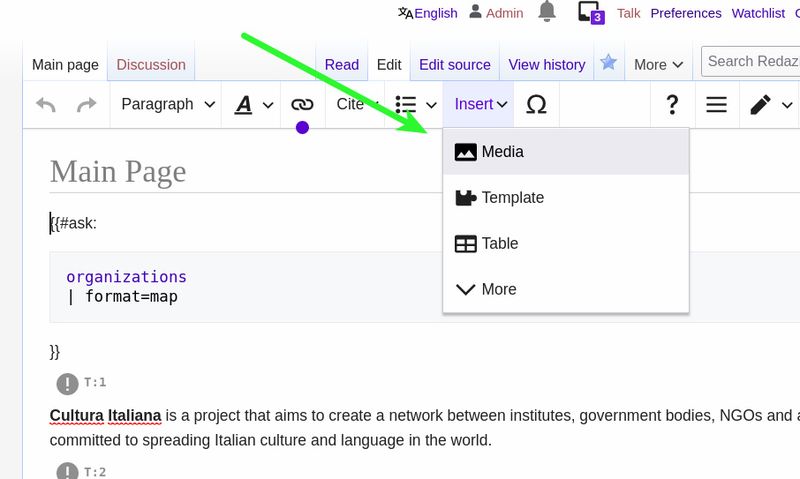This screenshot has height=479, width=800.
Task: Expand the text style dropdown
Action: click(x=253, y=105)
